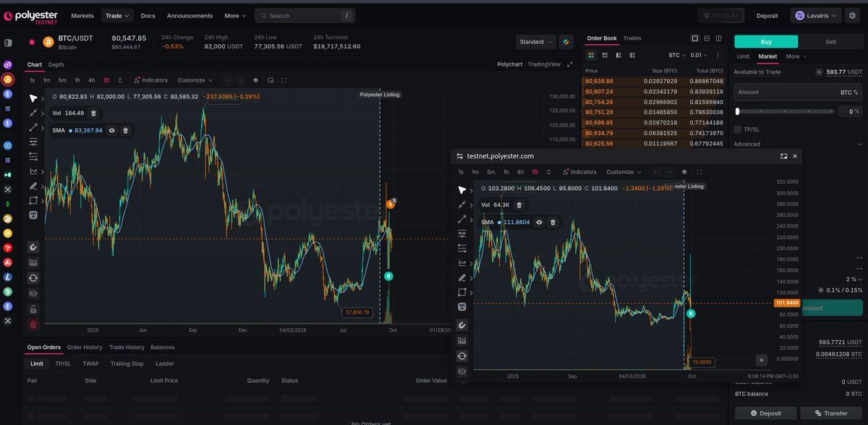Image resolution: width=868 pixels, height=425 pixels.
Task: Hide SMA indicator in main chart
Action: (x=112, y=130)
